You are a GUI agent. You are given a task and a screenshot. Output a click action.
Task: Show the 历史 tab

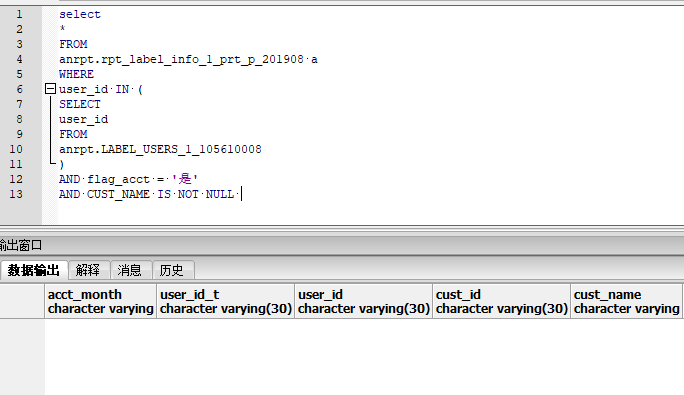coord(172,270)
